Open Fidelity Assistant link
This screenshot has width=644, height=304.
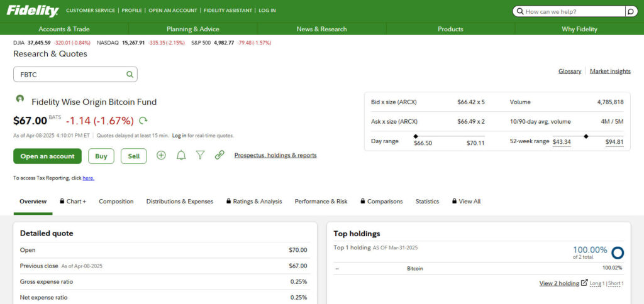[x=228, y=10]
